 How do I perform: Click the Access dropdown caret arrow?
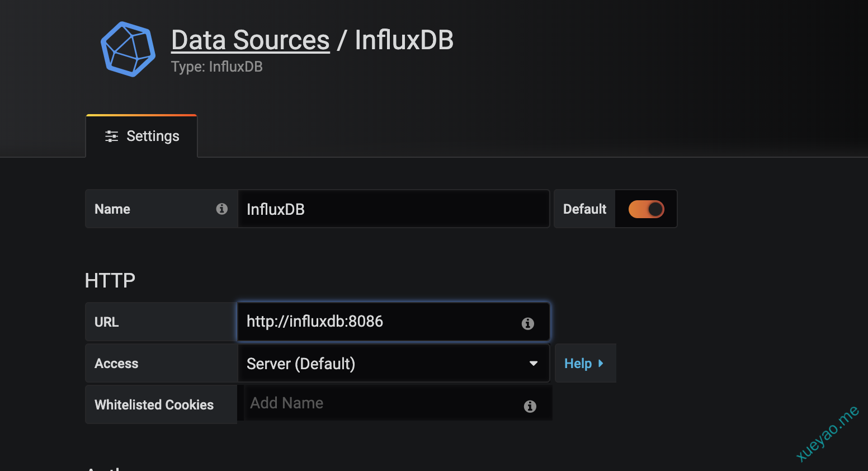[x=534, y=364]
